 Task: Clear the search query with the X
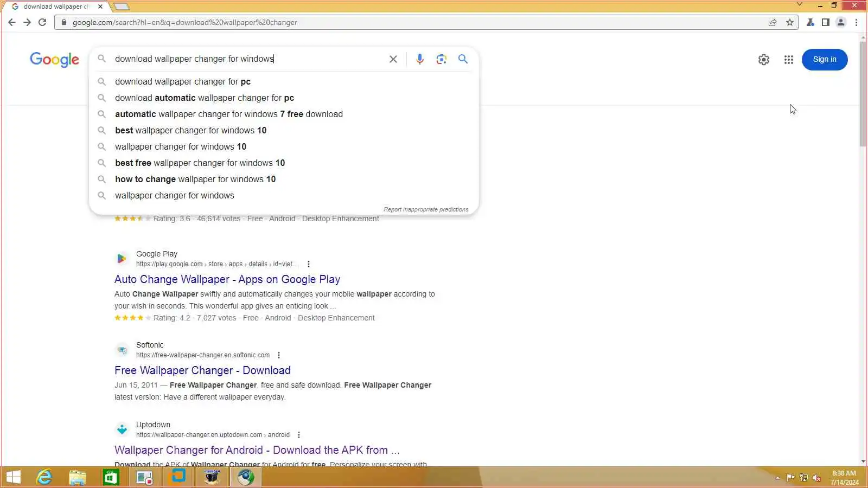393,59
